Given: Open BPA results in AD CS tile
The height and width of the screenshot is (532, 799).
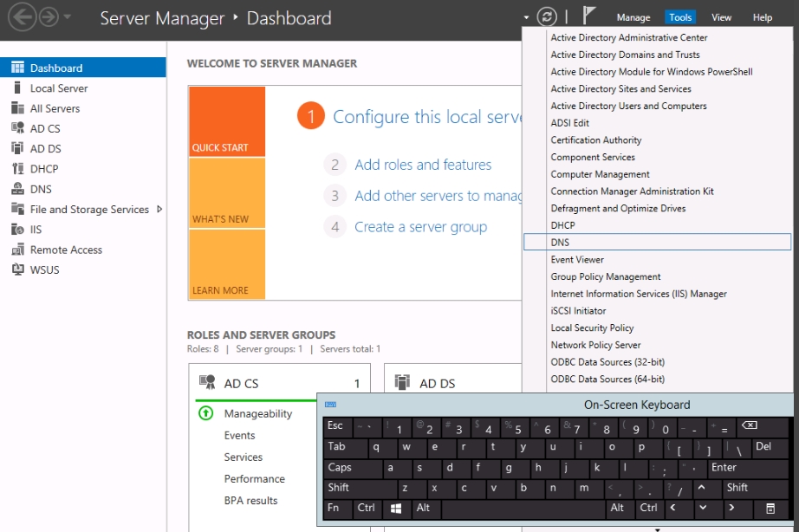Looking at the screenshot, I should coord(250,501).
